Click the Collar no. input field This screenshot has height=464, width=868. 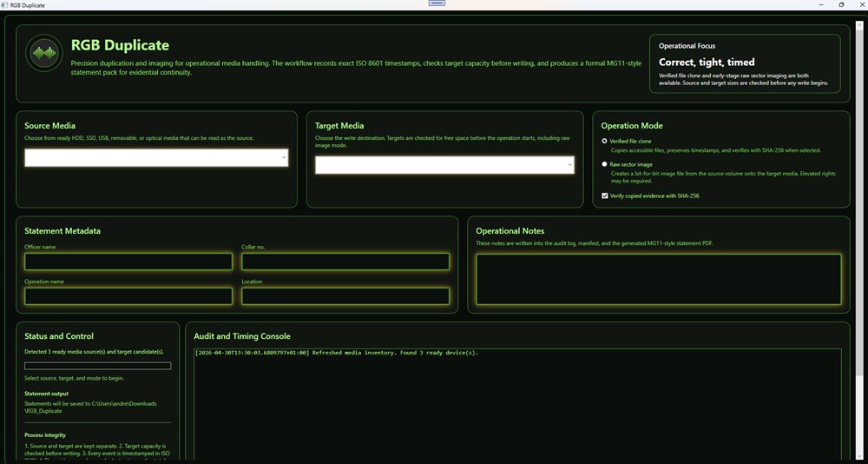pos(345,262)
